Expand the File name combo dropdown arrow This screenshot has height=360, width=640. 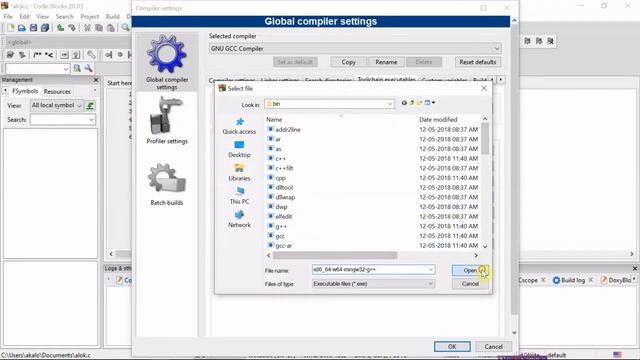[x=430, y=270]
